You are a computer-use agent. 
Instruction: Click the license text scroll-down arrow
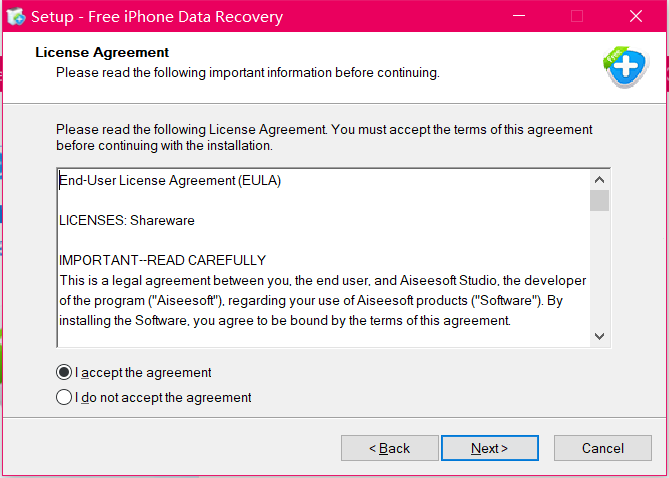pos(599,336)
